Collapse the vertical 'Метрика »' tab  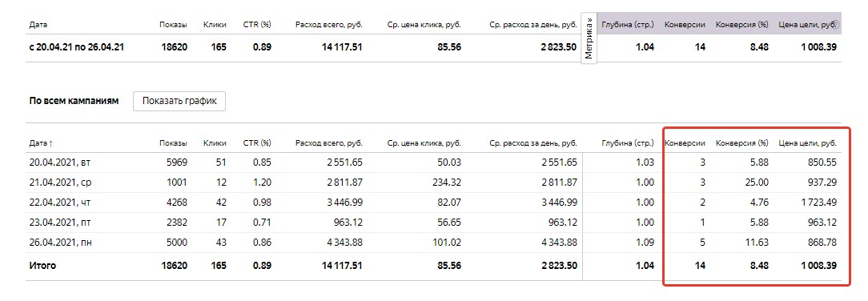pyautogui.click(x=589, y=38)
